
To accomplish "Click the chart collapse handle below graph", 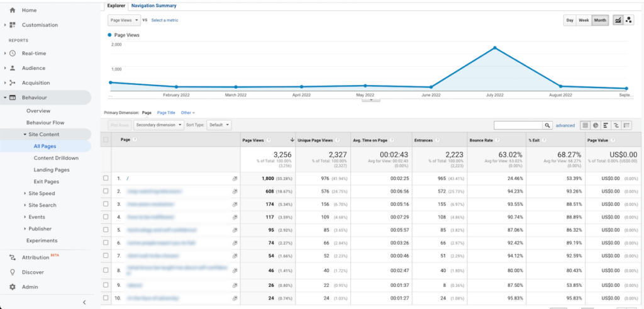I will pos(371,99).
